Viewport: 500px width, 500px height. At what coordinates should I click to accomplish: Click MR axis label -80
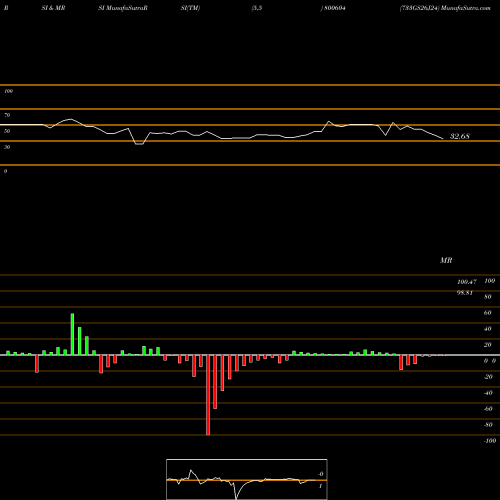tap(488, 425)
